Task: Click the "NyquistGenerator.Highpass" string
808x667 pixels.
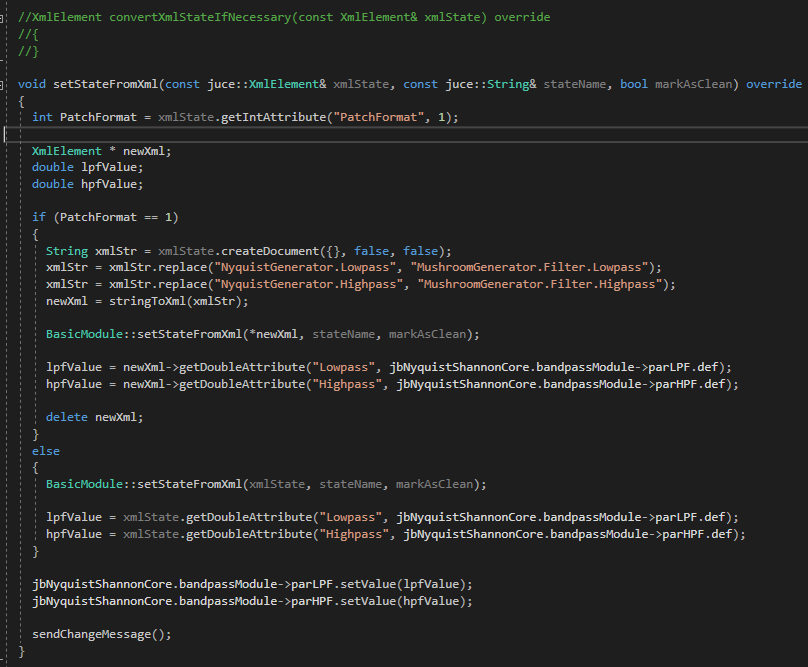Action: click(309, 284)
